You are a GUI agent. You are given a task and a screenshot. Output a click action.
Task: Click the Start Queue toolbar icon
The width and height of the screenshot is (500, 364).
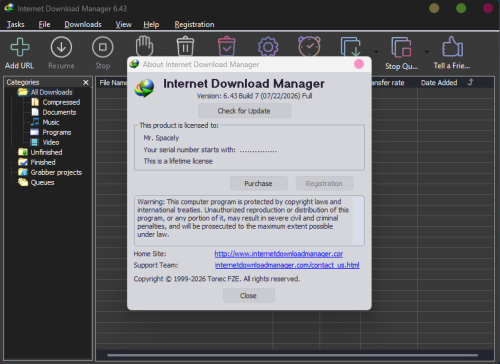(351, 47)
